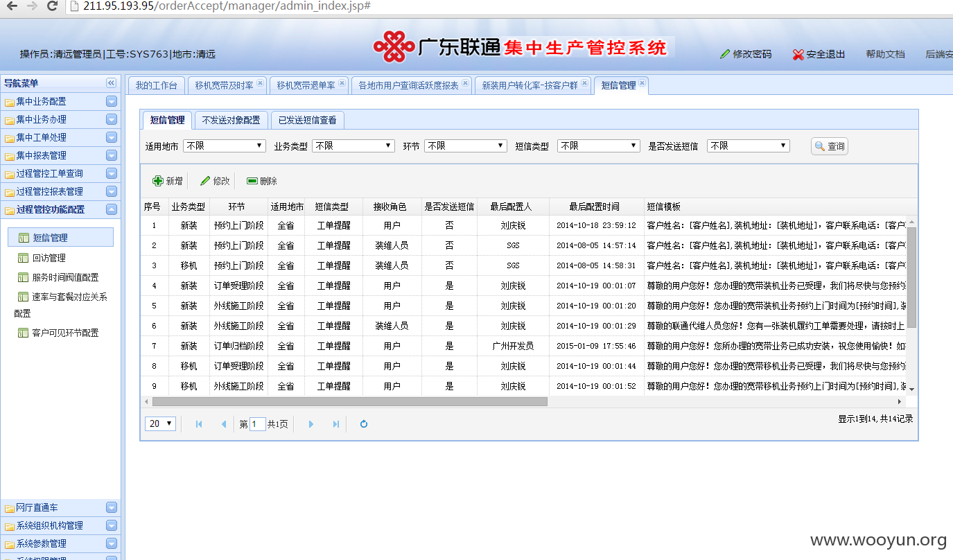Go to the first page of results
This screenshot has height=560, width=953.
pyautogui.click(x=199, y=424)
